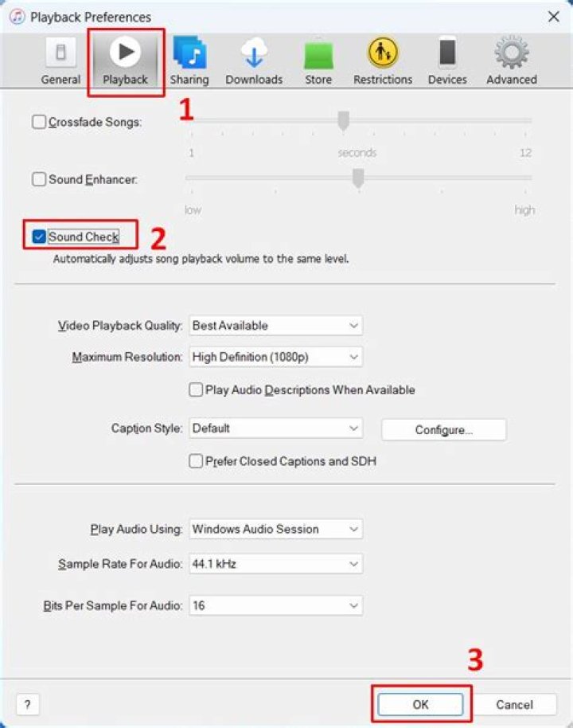Open the Advanced gear icon
Screen dimensions: 573x728
pyautogui.click(x=512, y=54)
